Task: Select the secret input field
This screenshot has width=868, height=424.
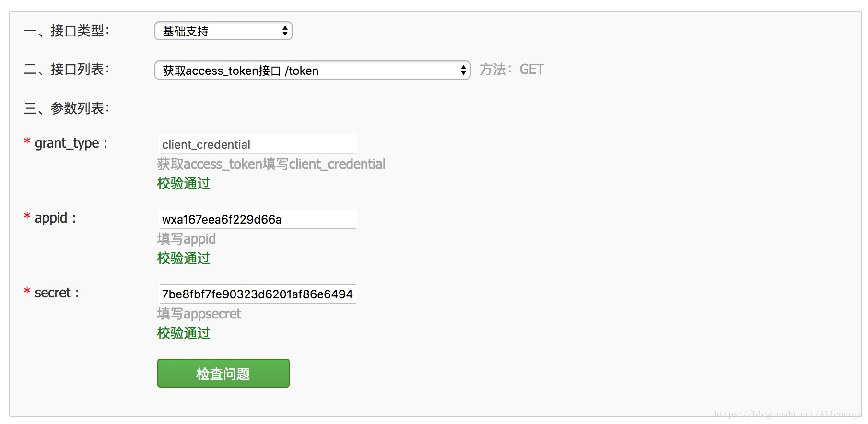Action: click(x=258, y=294)
